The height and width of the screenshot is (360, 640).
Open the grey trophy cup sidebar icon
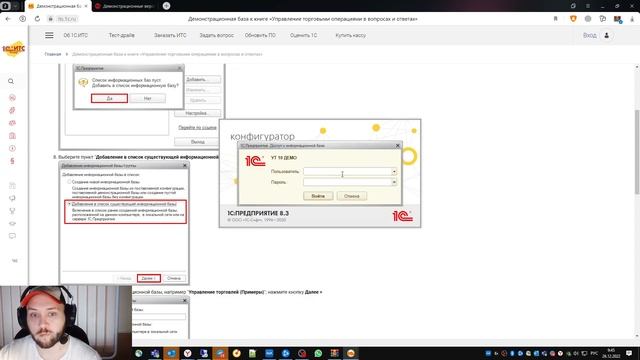[x=12, y=211]
